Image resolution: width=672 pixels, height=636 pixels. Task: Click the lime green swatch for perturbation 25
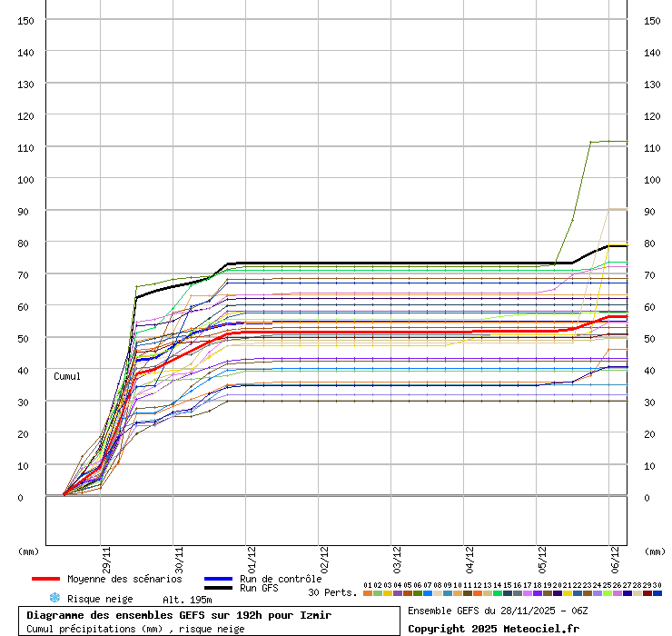608,593
